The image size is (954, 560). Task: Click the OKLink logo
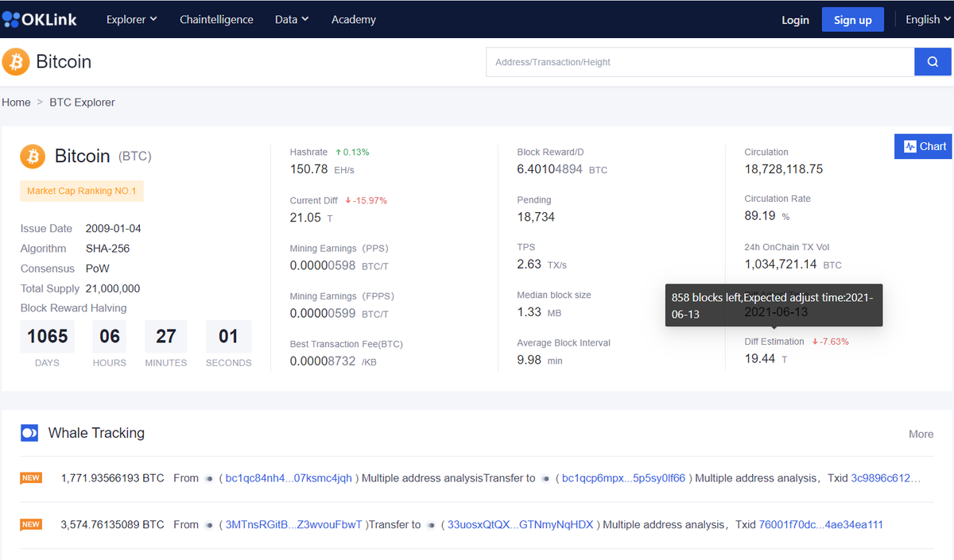click(x=39, y=19)
